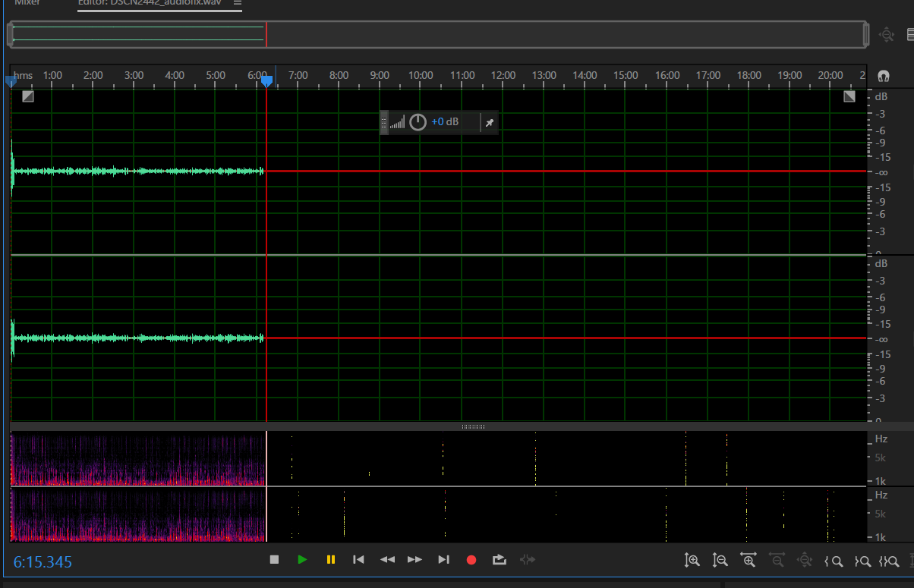Click the Rewind transport button
This screenshot has width=914, height=588.
pyautogui.click(x=387, y=560)
